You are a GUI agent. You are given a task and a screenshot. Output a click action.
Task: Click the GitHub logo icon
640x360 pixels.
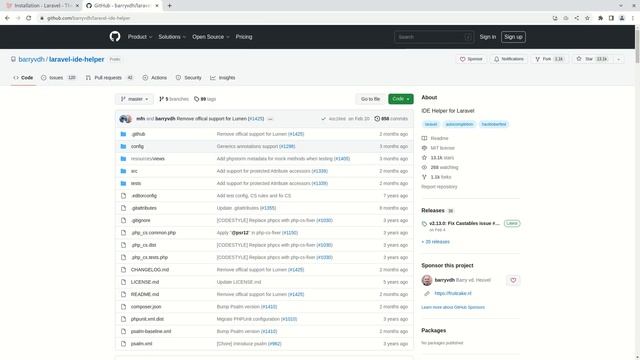(115, 37)
